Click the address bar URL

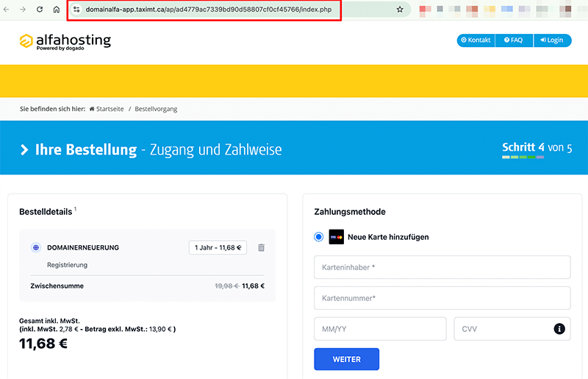tap(209, 10)
